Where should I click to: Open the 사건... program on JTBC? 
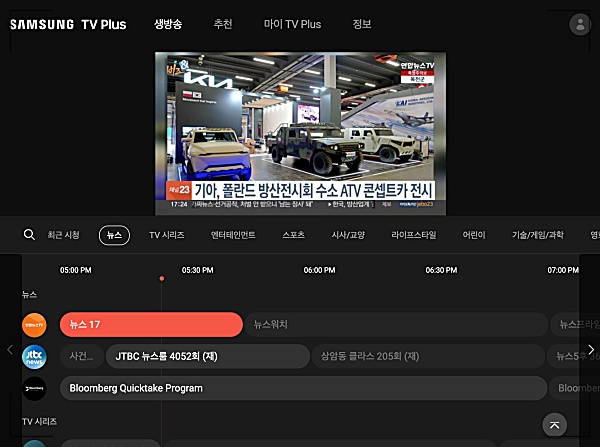pyautogui.click(x=82, y=356)
